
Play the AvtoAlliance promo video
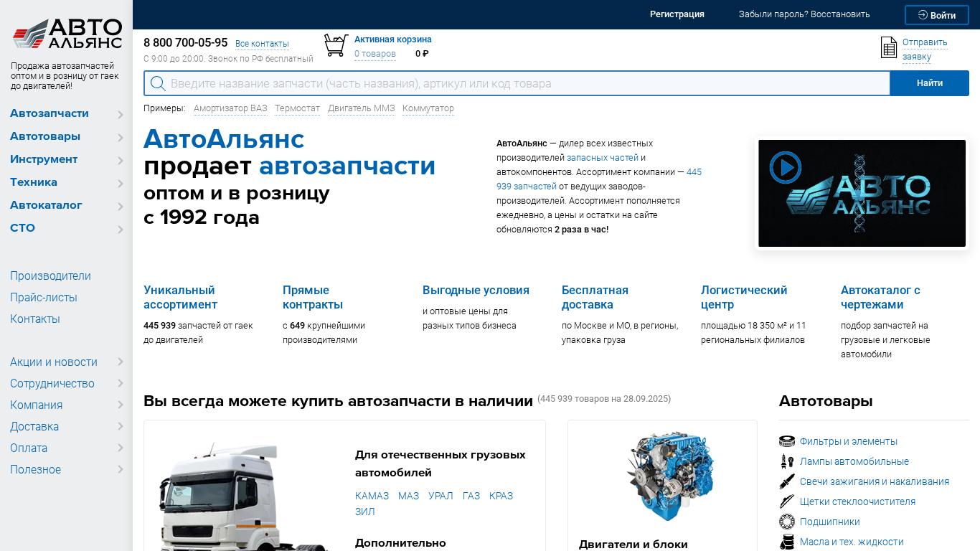785,167
